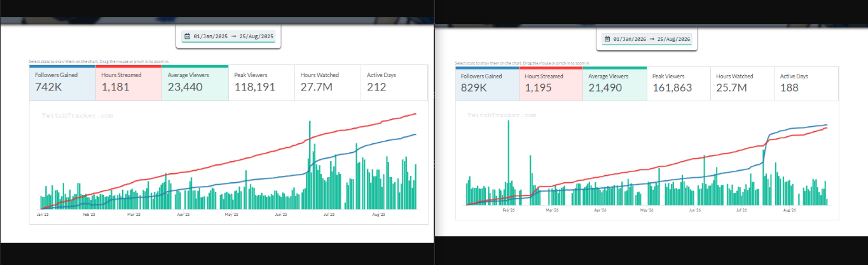The width and height of the screenshot is (868, 265).
Task: Click the Jan '25 axis label
Action: [x=43, y=215]
